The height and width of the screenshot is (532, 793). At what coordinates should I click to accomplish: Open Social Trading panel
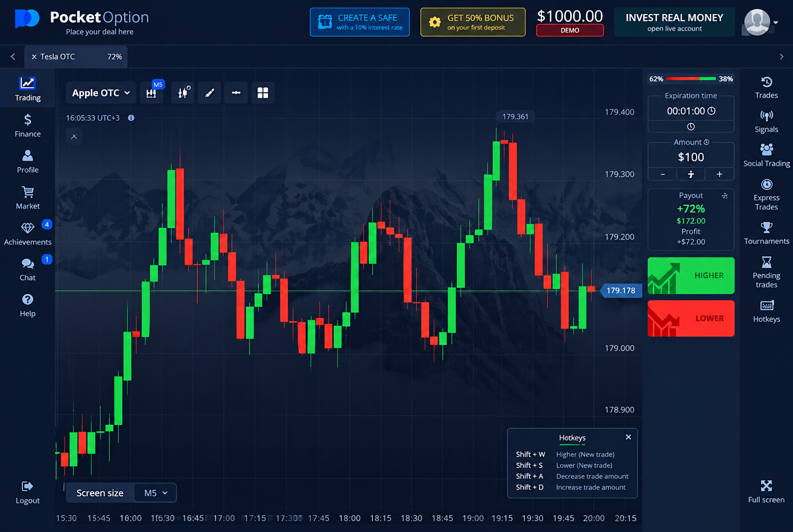[x=766, y=156]
